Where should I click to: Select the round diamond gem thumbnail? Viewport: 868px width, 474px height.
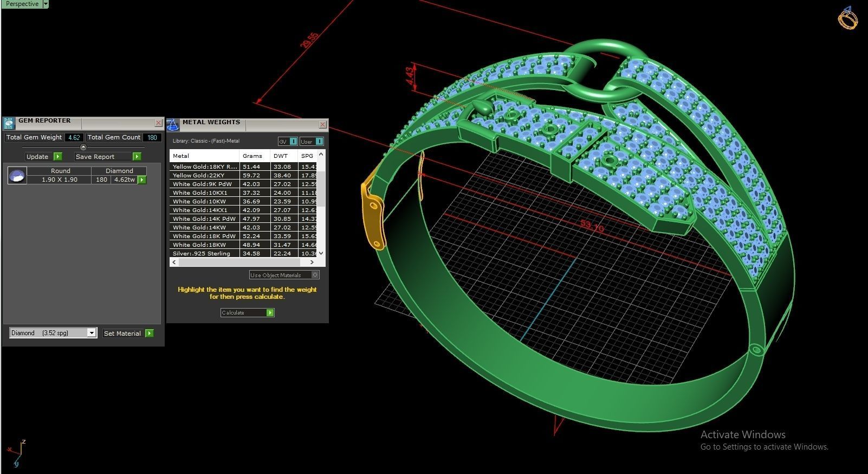pos(17,175)
